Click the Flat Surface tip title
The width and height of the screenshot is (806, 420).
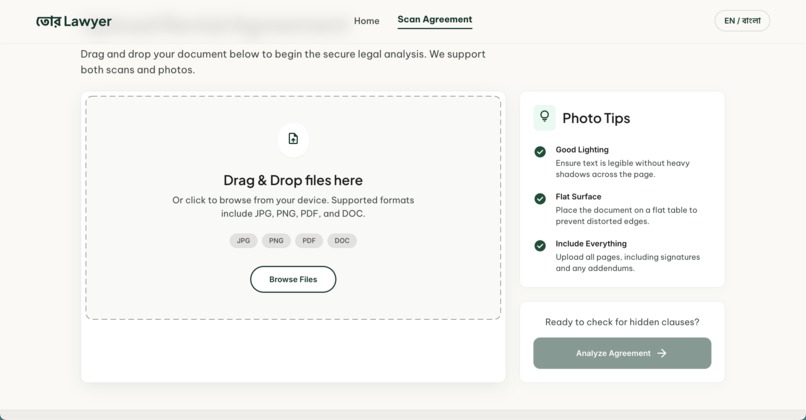[x=578, y=196]
